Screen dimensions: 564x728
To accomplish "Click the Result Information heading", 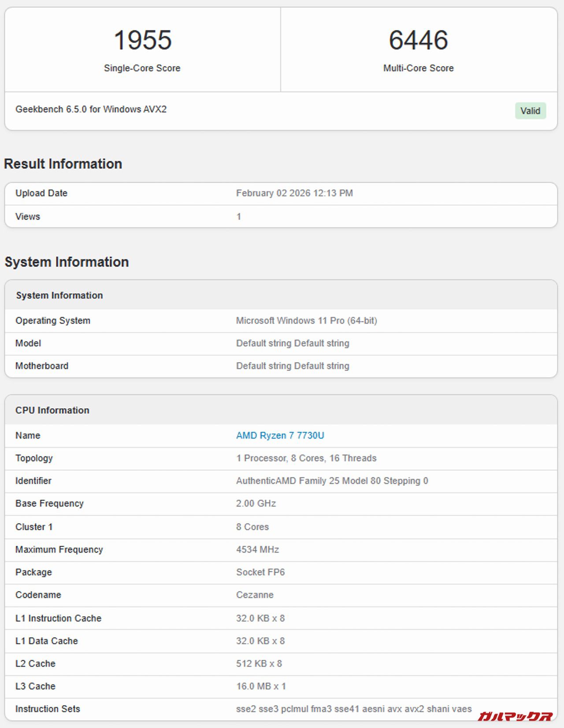I will pos(63,164).
